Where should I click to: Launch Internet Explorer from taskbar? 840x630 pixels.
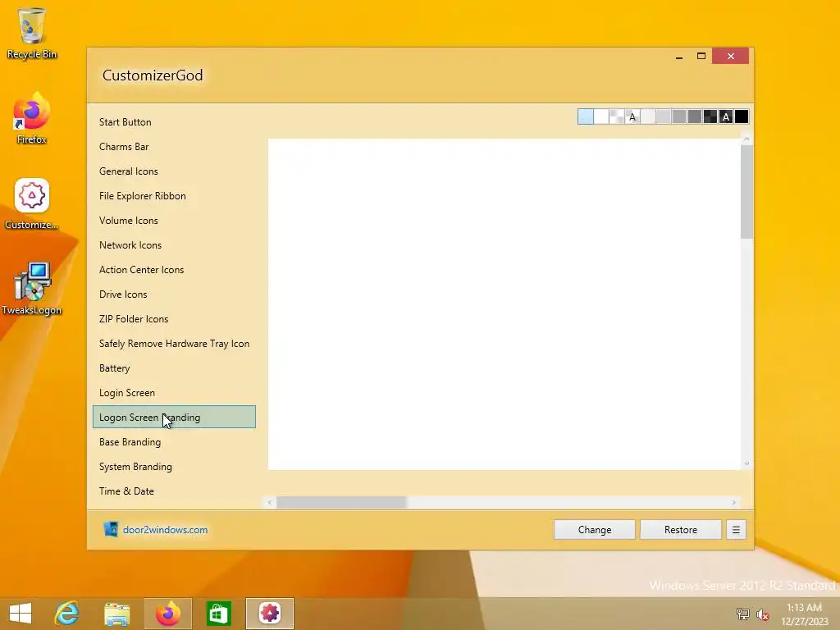67,614
